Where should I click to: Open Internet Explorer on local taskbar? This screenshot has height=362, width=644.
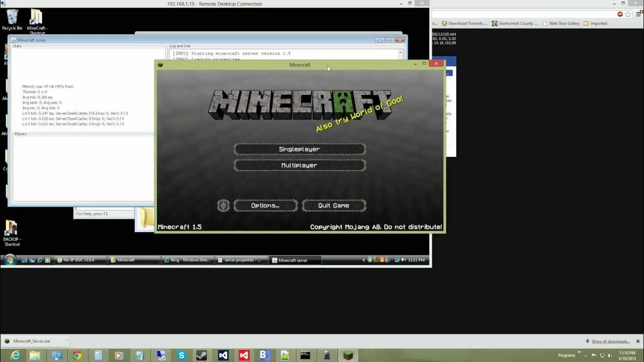pyautogui.click(x=15, y=355)
